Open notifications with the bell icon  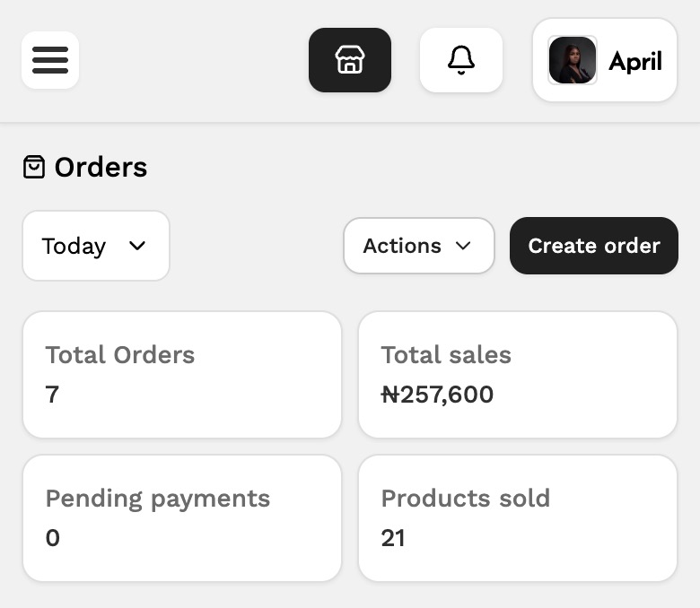461,60
